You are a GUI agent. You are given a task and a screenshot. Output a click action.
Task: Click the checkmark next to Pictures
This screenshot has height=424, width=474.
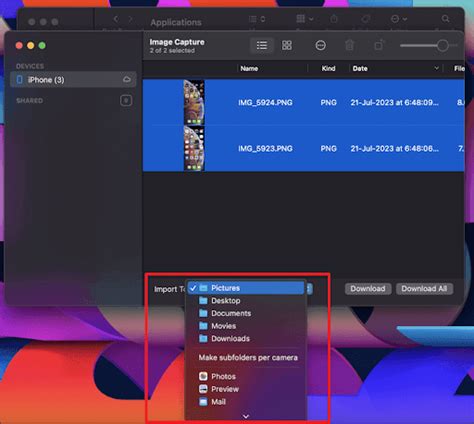[193, 288]
